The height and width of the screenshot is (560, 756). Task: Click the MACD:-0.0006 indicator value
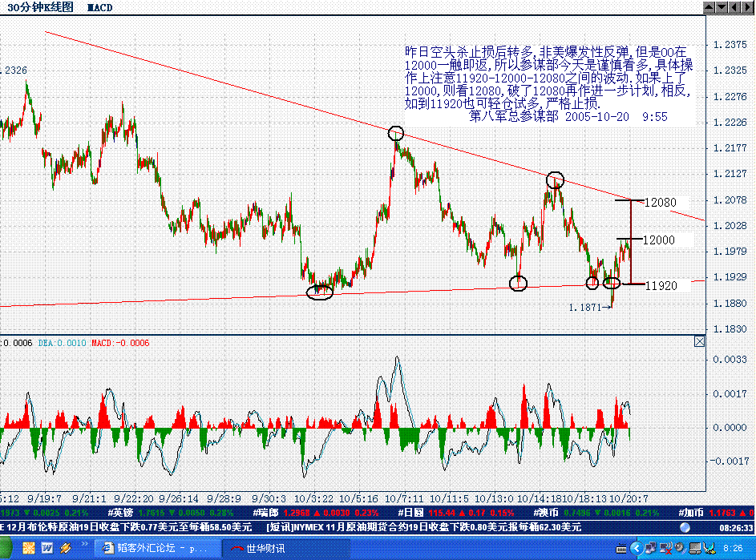tap(120, 343)
